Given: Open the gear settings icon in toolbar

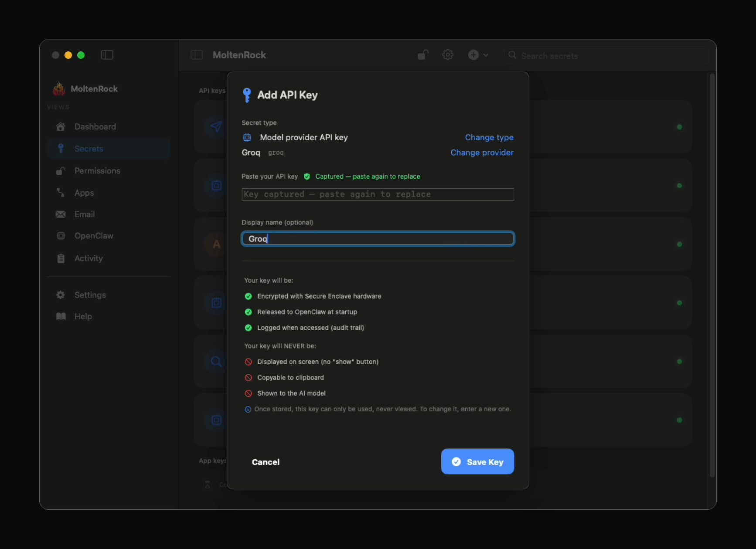Looking at the screenshot, I should (448, 55).
